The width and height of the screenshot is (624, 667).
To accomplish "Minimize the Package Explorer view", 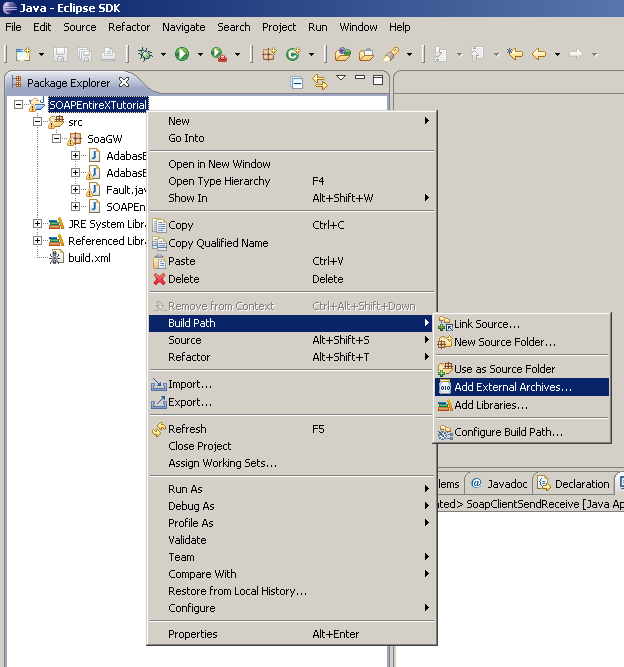I will (360, 78).
